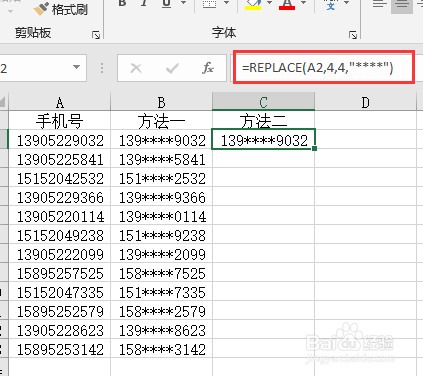Viewport: 423px width, 376px height.
Task: Expand the underline style dropdown arrow
Action: coord(183,3)
